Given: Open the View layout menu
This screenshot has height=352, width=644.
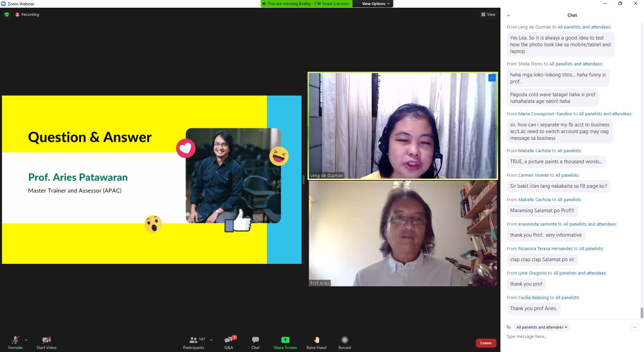Looking at the screenshot, I should click(488, 14).
